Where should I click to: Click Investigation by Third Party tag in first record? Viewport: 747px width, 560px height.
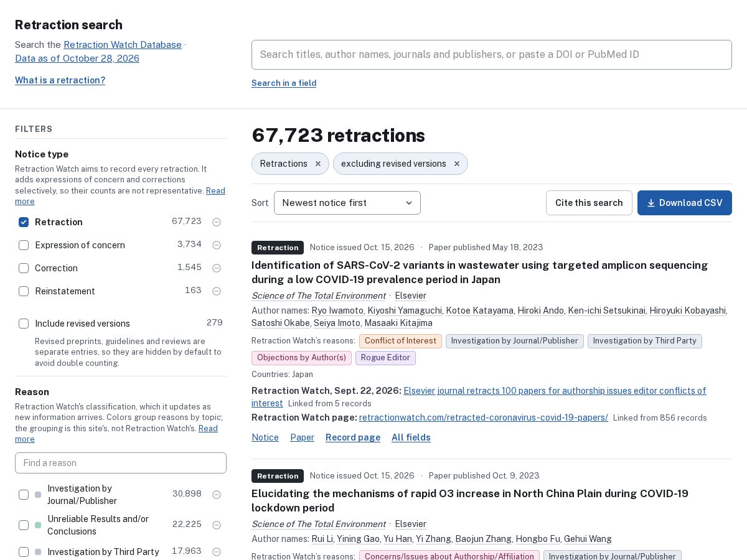point(644,341)
